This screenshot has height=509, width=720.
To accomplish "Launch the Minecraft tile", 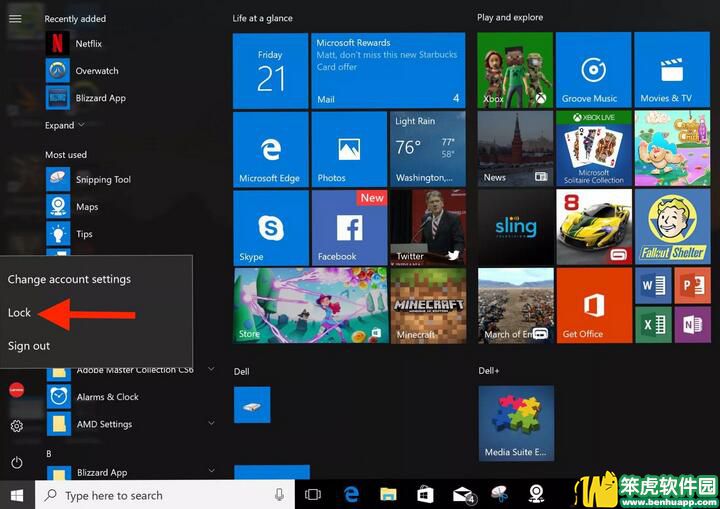I will pyautogui.click(x=428, y=305).
